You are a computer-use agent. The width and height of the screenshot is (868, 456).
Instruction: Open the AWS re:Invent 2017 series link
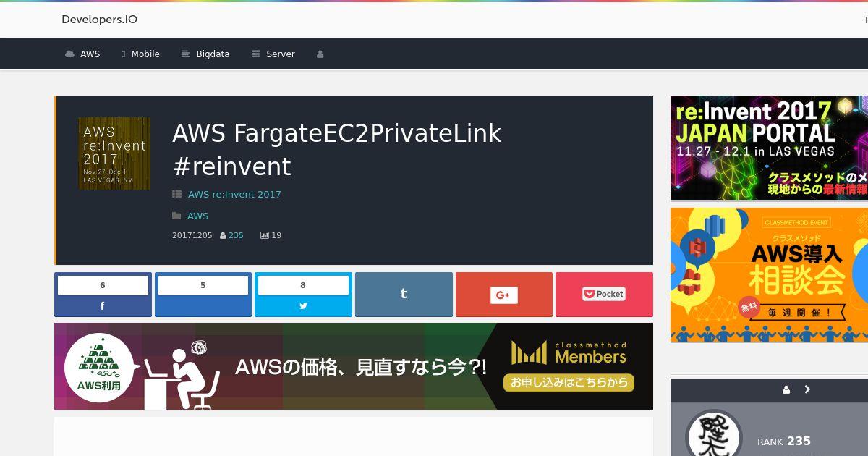234,194
